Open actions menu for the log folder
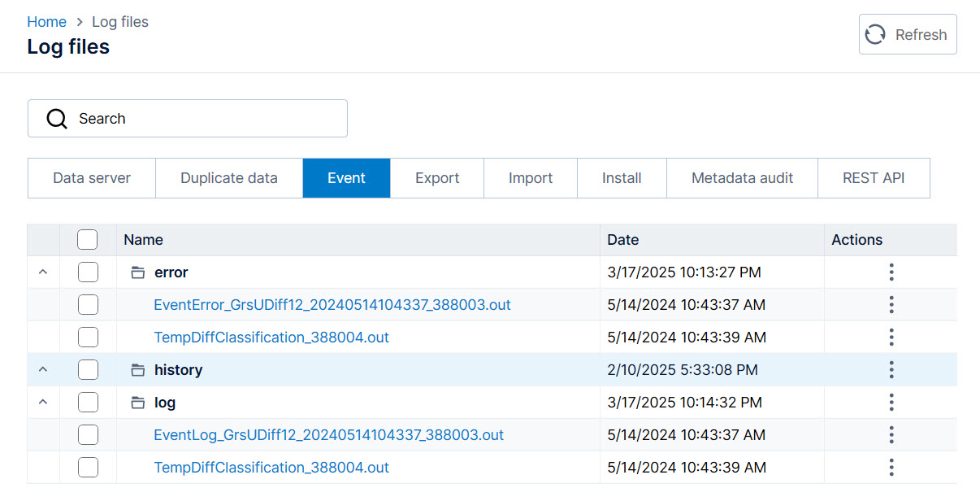 click(x=891, y=402)
